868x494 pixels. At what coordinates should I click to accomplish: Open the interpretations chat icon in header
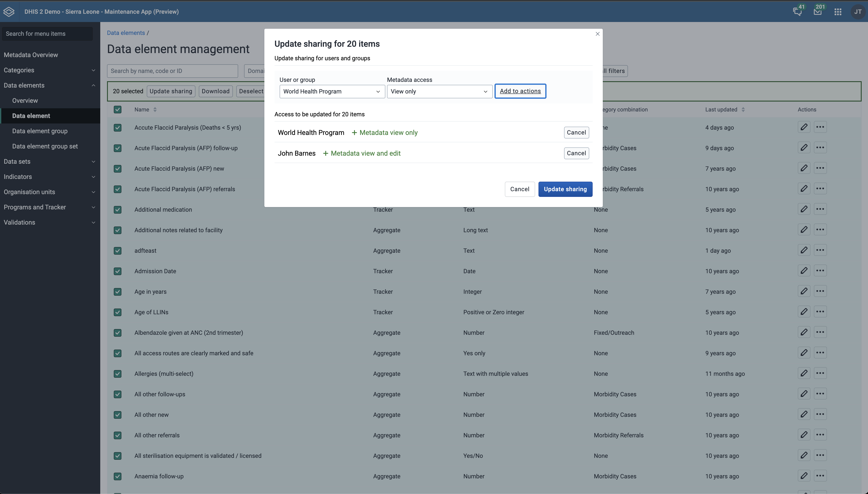click(x=797, y=12)
